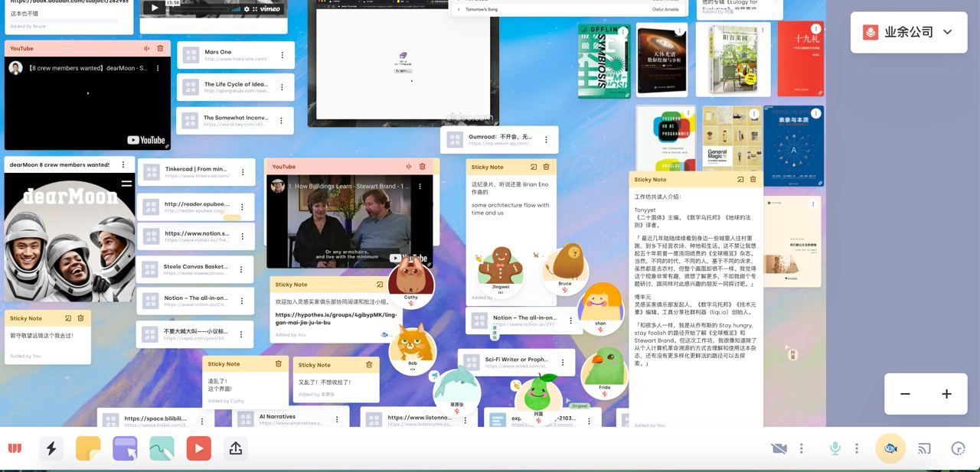Click the 天体光谱 book cover
The width and height of the screenshot is (980, 472).
click(661, 60)
